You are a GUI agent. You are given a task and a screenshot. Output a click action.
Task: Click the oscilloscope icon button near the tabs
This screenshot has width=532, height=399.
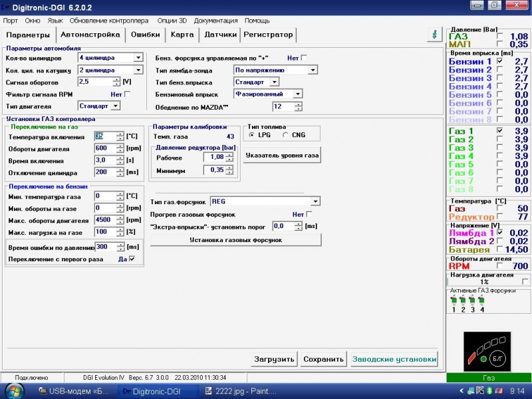pyautogui.click(x=435, y=34)
